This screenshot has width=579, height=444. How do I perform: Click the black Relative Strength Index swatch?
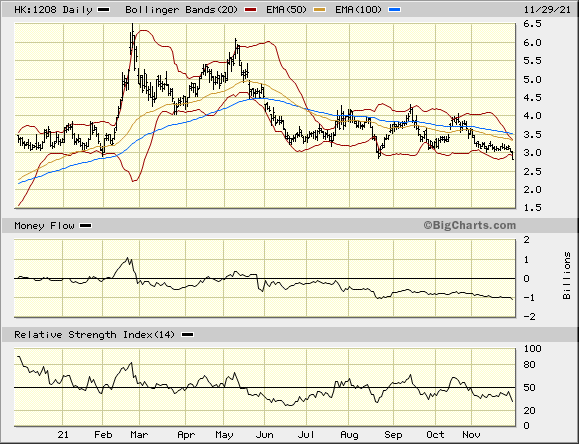tap(188, 335)
